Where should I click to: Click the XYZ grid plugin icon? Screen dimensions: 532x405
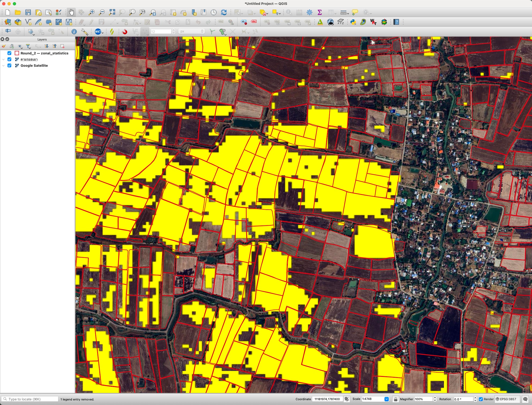(341, 22)
